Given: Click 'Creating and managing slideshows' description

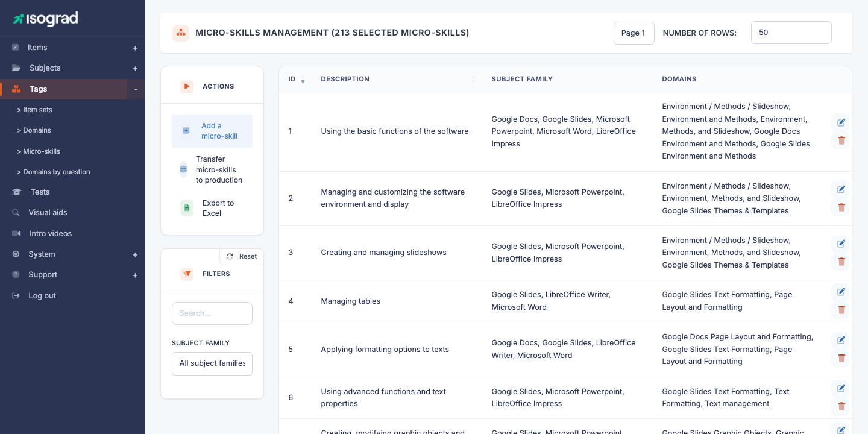Looking at the screenshot, I should pos(384,252).
